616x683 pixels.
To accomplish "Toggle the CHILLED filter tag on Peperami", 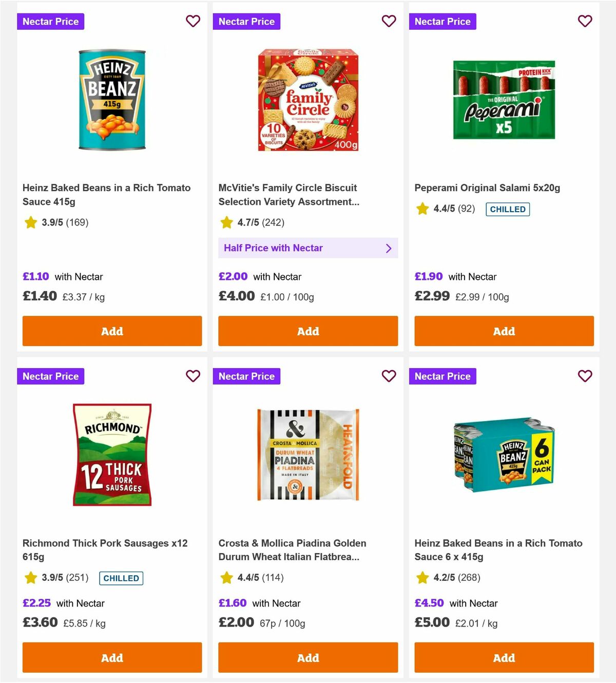I will [508, 209].
